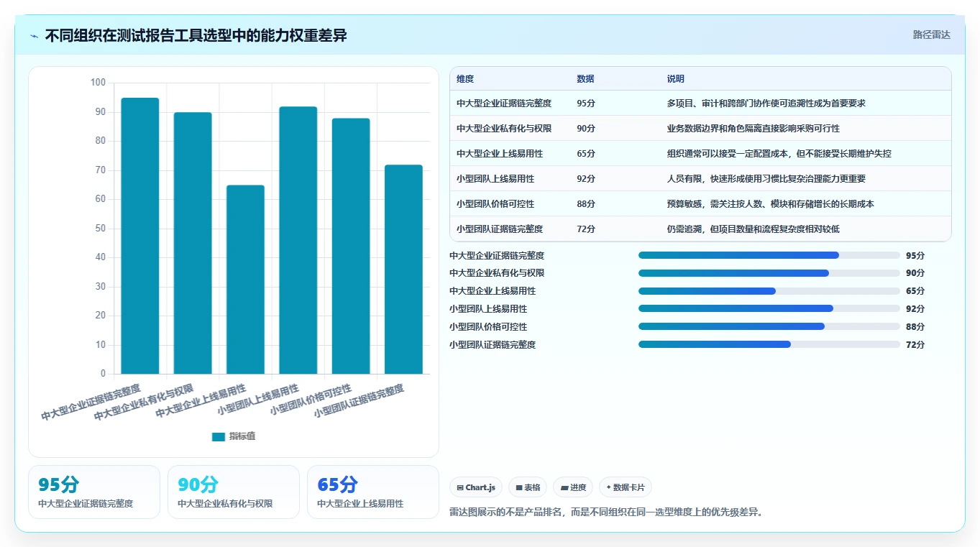Click the 小型团队价格可控性 progress bar

(x=769, y=326)
